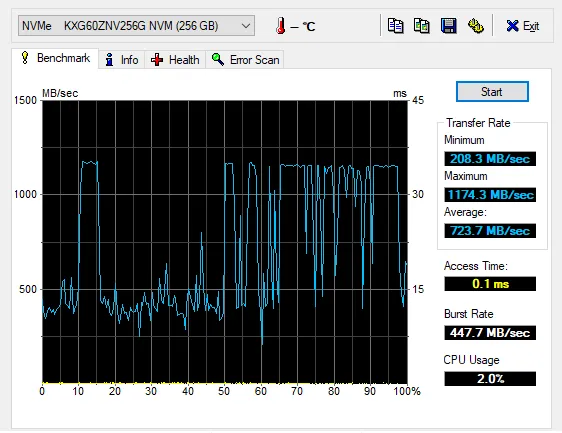Click the burst rate value 447.7 MB/sec
562x433 pixels.
click(x=490, y=333)
